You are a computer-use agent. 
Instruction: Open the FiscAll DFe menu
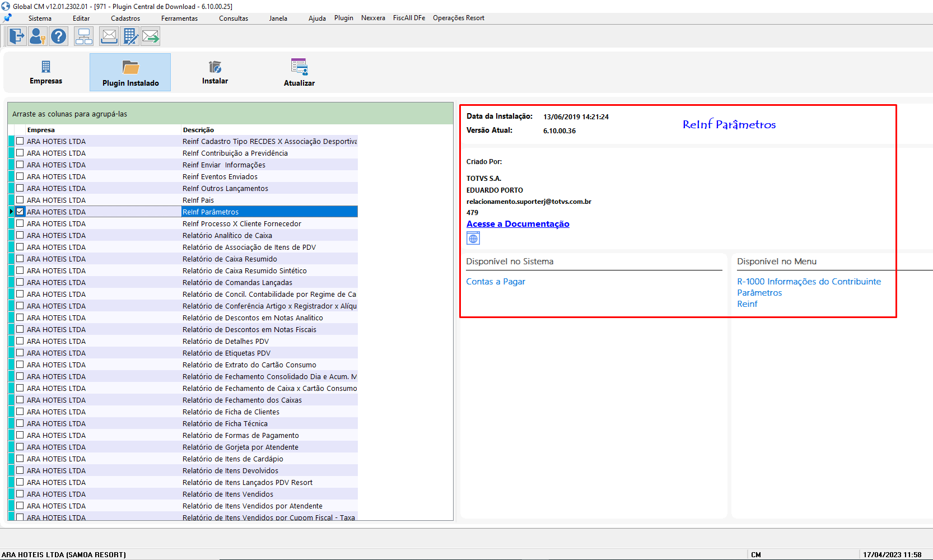409,18
